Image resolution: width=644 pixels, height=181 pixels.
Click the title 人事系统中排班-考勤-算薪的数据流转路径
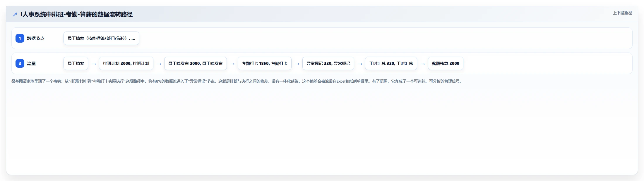click(x=77, y=14)
